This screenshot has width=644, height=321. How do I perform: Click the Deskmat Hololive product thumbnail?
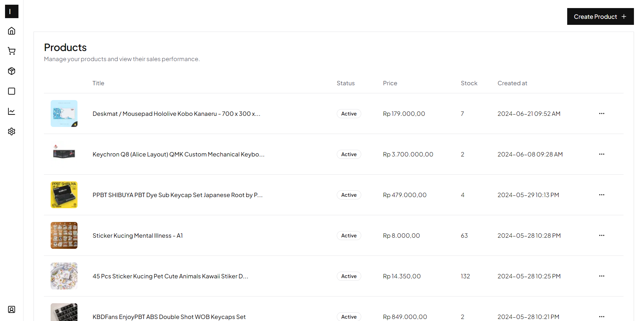click(x=64, y=113)
